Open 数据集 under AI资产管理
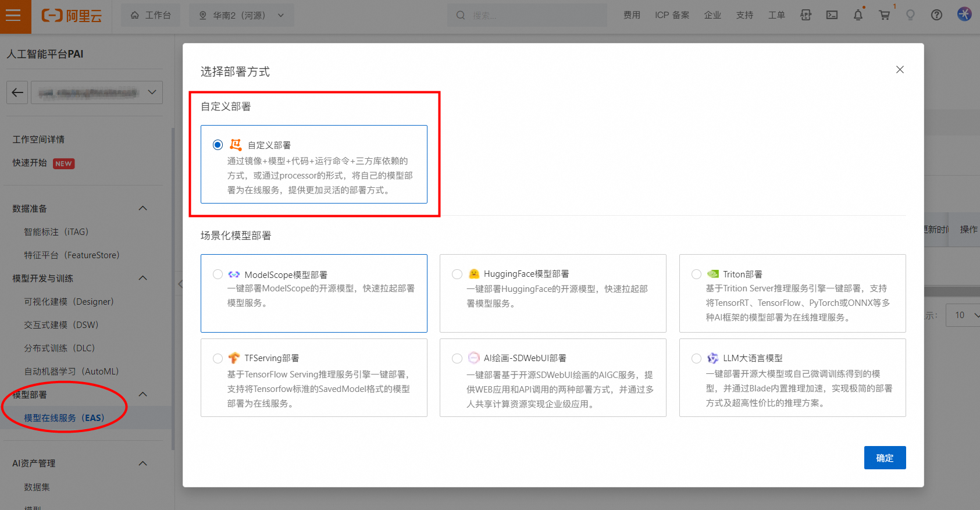The width and height of the screenshot is (980, 510). (x=37, y=487)
